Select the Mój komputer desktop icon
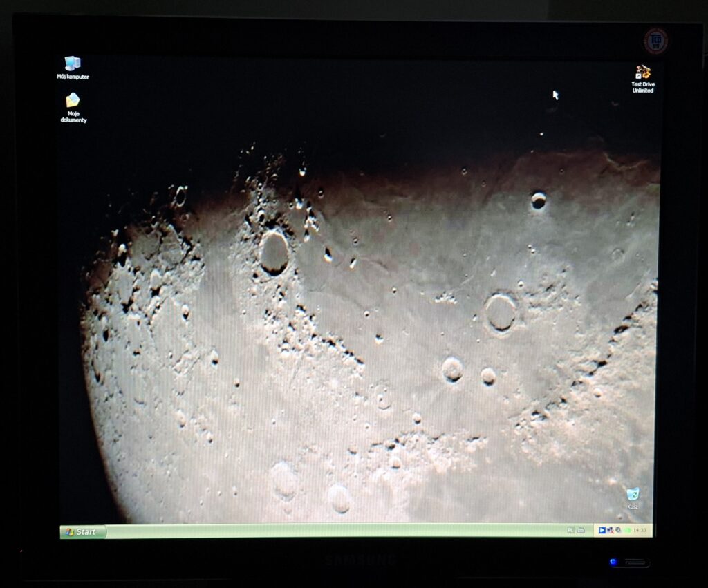This screenshot has width=708, height=588. pyautogui.click(x=72, y=64)
